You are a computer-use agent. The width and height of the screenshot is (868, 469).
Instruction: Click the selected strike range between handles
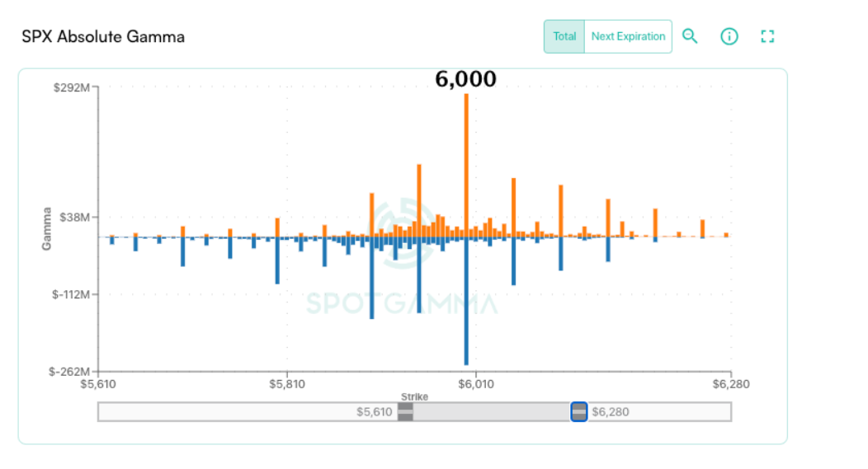point(492,411)
